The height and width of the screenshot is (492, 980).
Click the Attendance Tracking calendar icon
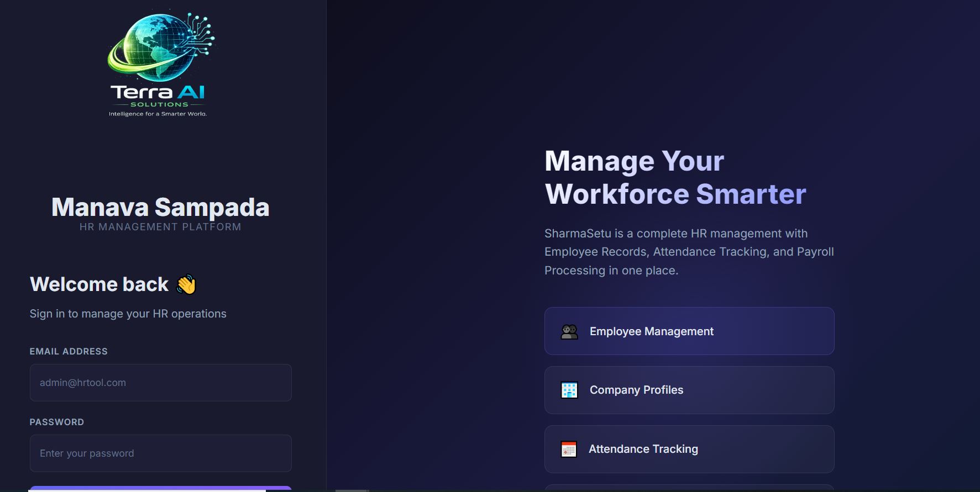point(569,449)
